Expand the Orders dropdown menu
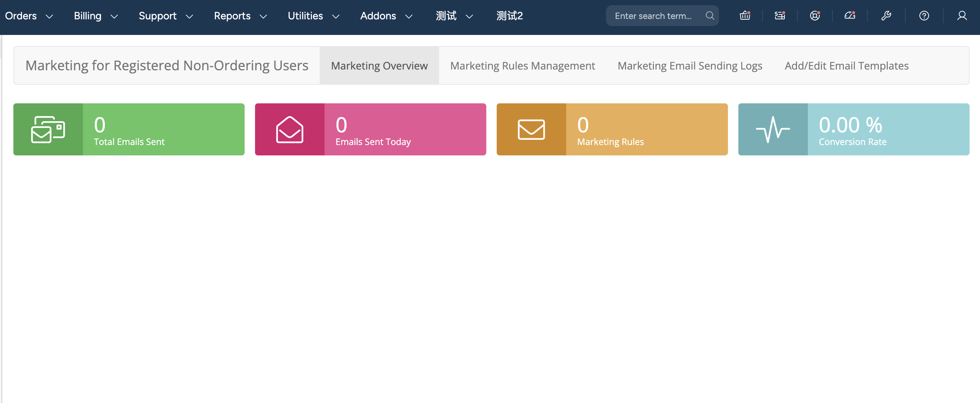The height and width of the screenshot is (403, 980). (29, 16)
